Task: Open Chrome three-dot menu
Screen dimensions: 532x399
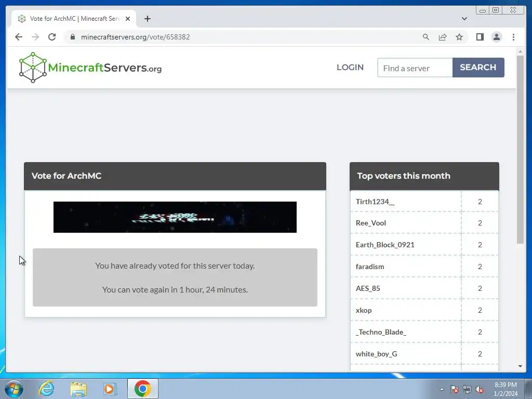Action: [x=513, y=37]
